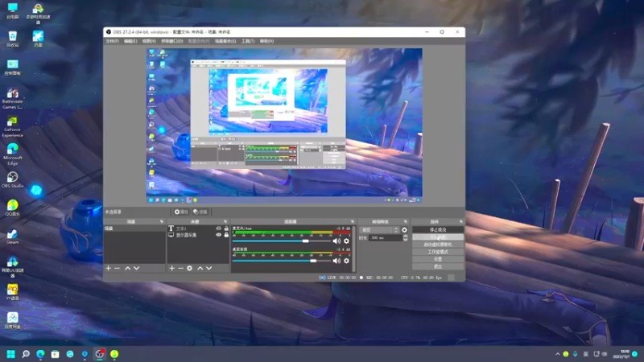Open the Docks menu in OBS

(x=172, y=41)
